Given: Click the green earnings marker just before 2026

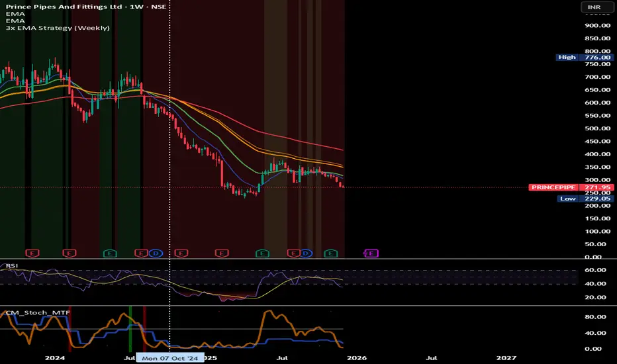Looking at the screenshot, I should click(x=331, y=253).
